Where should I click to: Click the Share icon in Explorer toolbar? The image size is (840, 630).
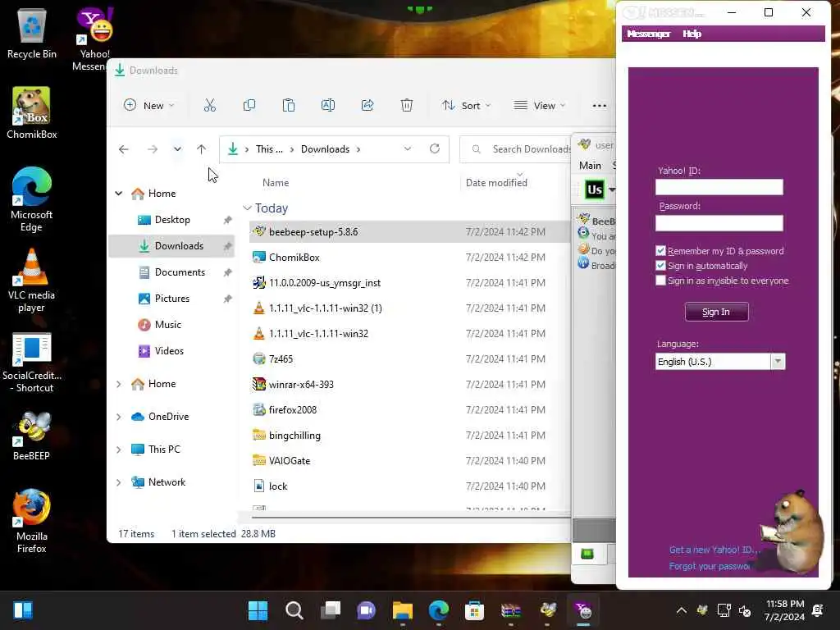tap(367, 106)
